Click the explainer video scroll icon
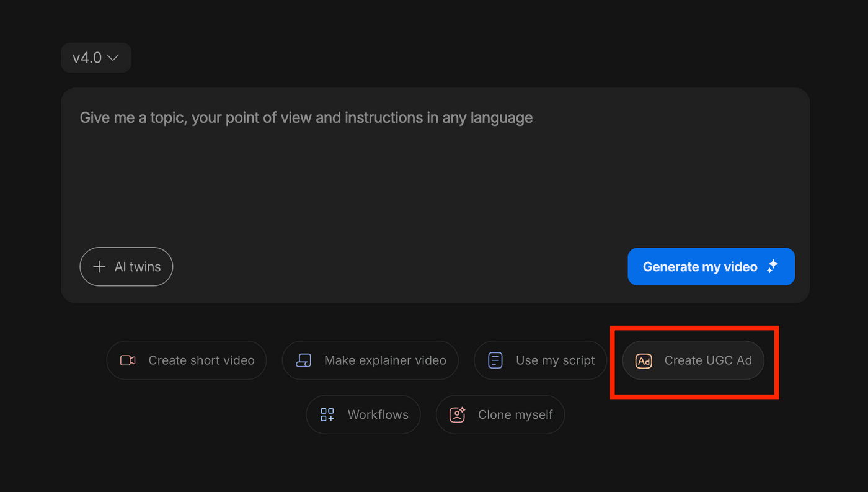Image resolution: width=868 pixels, height=492 pixels. tap(303, 360)
